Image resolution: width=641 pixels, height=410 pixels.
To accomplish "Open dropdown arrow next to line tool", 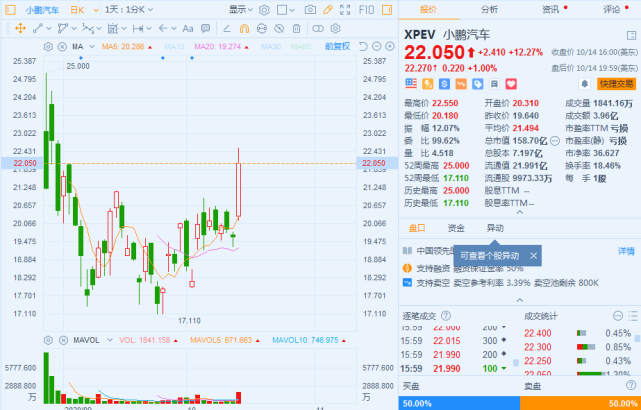I will coord(49,28).
